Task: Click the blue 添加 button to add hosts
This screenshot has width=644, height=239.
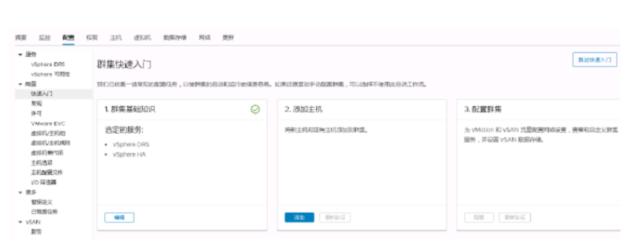Action: pyautogui.click(x=299, y=218)
